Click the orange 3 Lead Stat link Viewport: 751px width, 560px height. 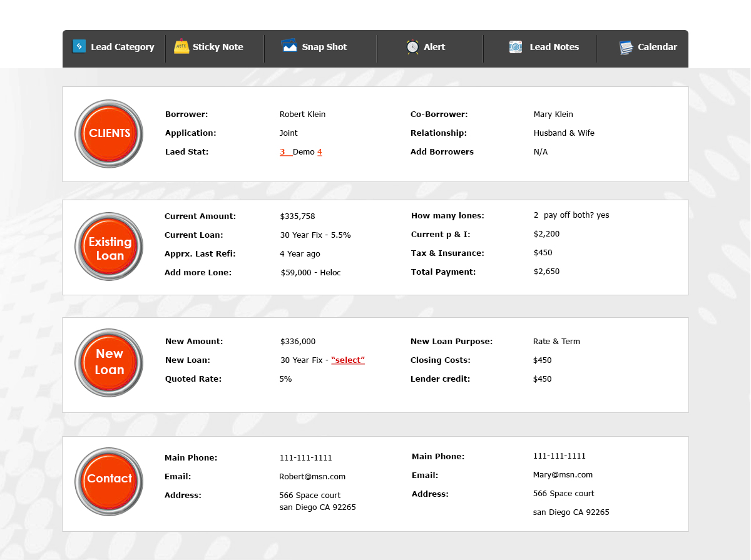pyautogui.click(x=283, y=152)
